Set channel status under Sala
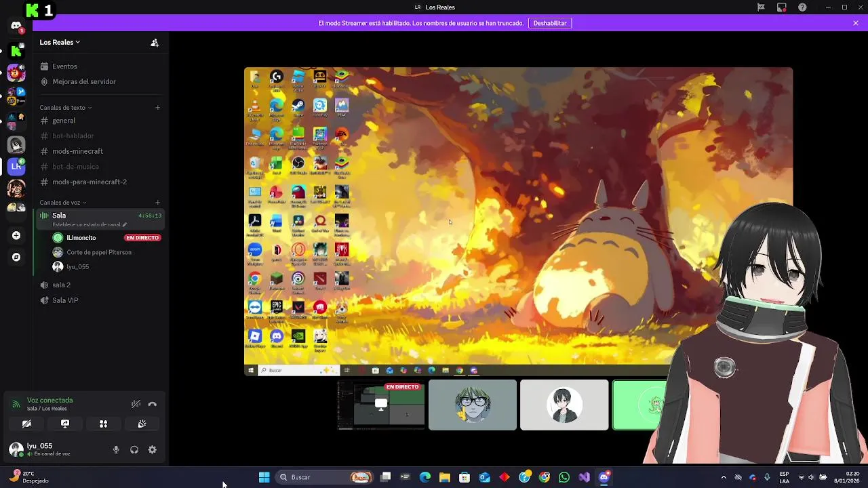This screenshot has width=868, height=488. [90, 224]
